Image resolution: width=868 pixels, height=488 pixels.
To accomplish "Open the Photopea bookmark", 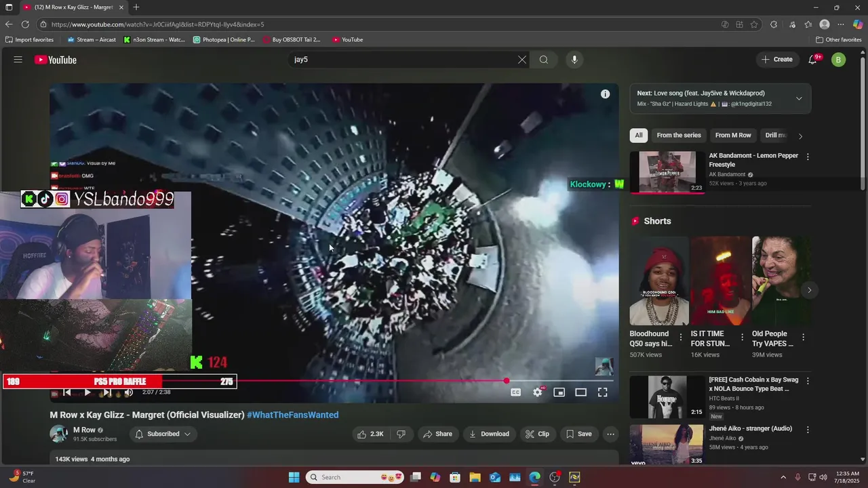I will [x=224, y=39].
